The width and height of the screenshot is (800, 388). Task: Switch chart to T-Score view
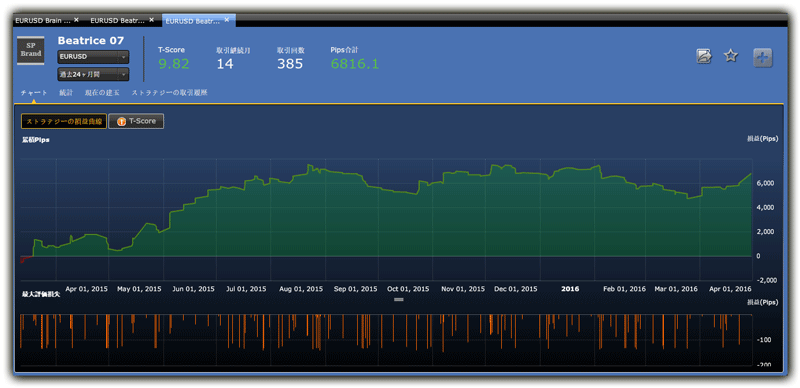[x=136, y=122]
